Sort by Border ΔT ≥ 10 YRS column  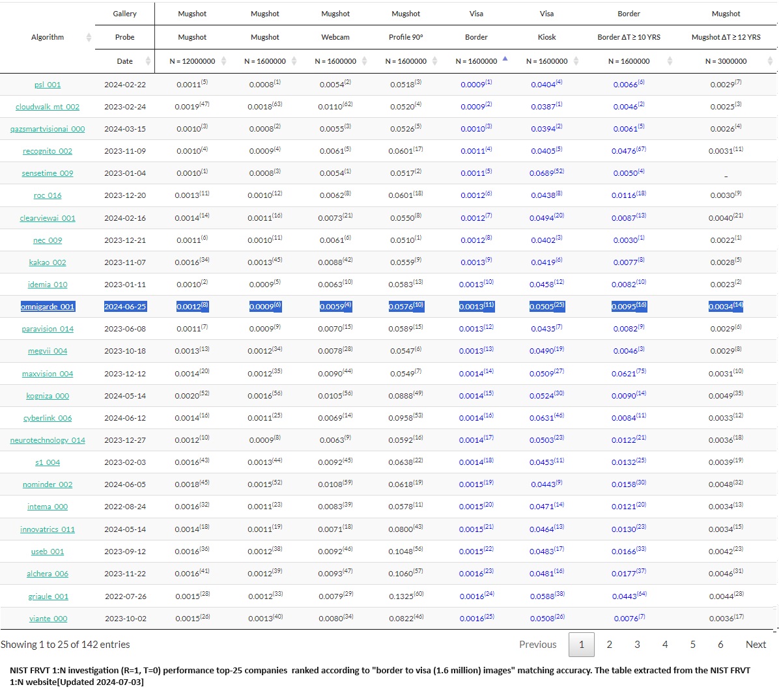pyautogui.click(x=669, y=61)
